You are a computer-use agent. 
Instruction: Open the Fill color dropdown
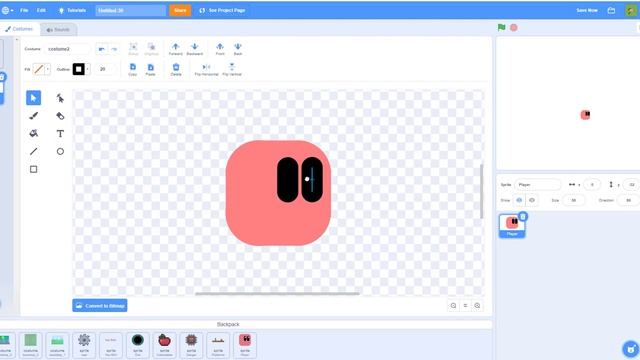pyautogui.click(x=48, y=69)
